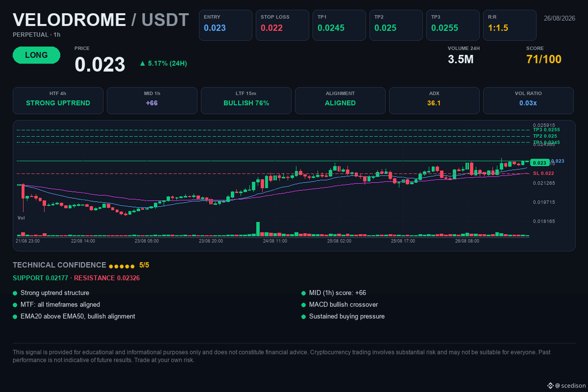
Task: Select the TP1 0.0245 card
Action: tap(339, 25)
